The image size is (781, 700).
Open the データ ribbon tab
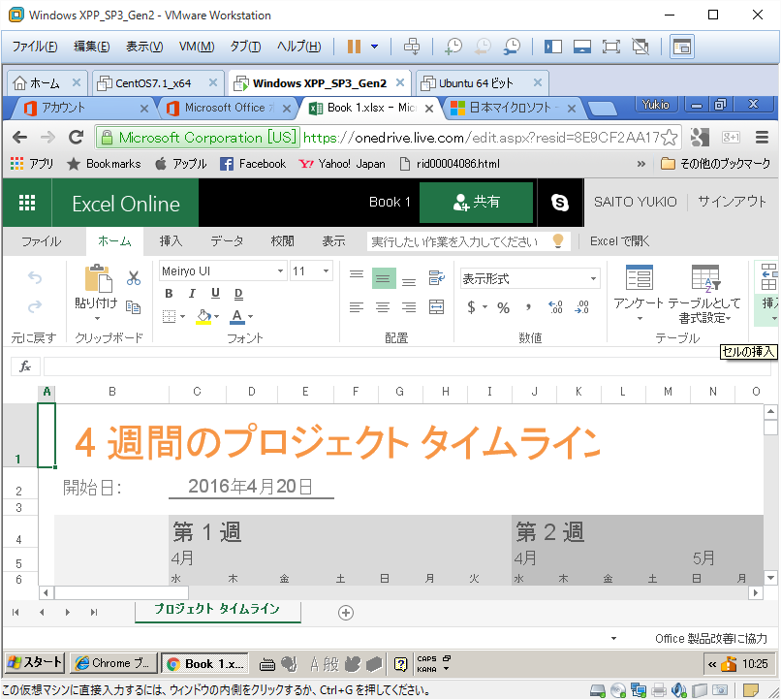[x=227, y=241]
